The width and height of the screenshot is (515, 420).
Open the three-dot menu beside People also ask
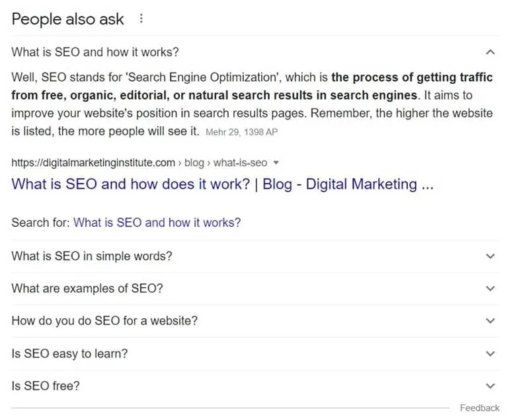(141, 18)
